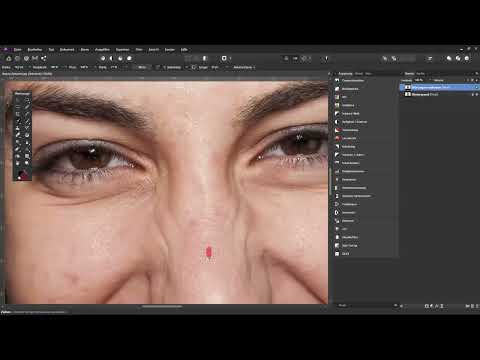The image size is (480, 360).
Task: Switch to the Ebenen panel tab
Action: click(x=409, y=74)
